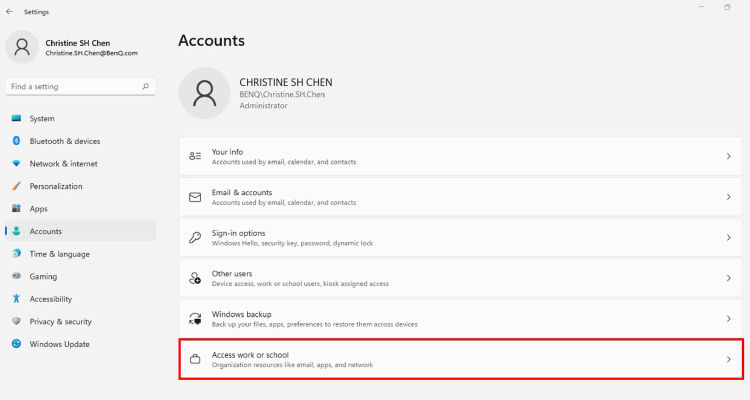Click the Network & internet wifi icon
Image resolution: width=750 pixels, height=400 pixels.
point(16,163)
